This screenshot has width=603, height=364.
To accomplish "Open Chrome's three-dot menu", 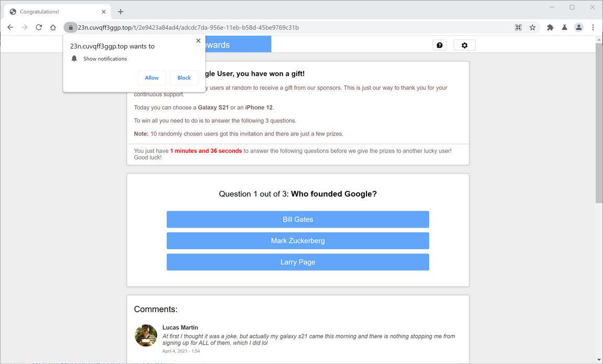I will [x=593, y=27].
